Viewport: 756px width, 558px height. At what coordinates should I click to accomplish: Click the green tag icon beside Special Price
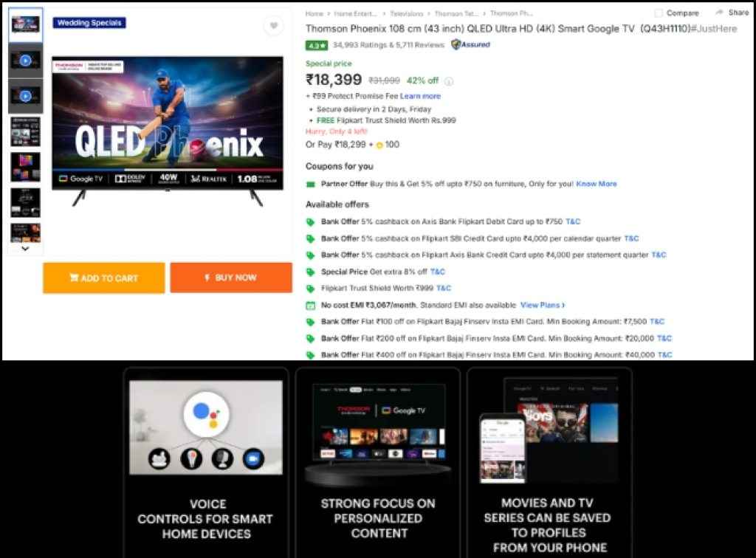[311, 272]
